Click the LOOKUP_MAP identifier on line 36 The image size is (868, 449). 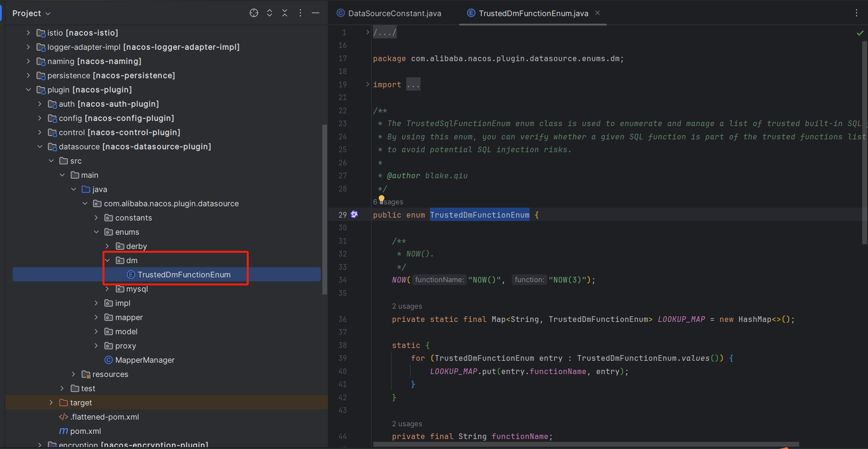click(x=681, y=319)
